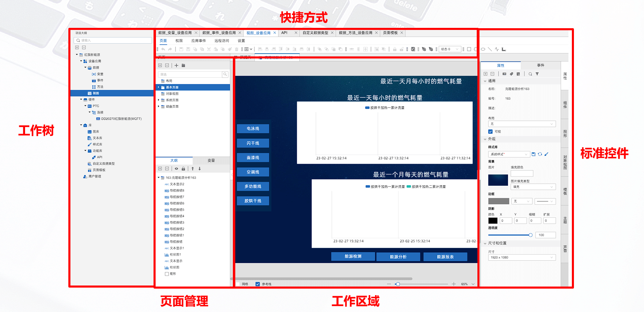Click the search icon in page filter
The image size is (644, 312).
pyautogui.click(x=225, y=74)
